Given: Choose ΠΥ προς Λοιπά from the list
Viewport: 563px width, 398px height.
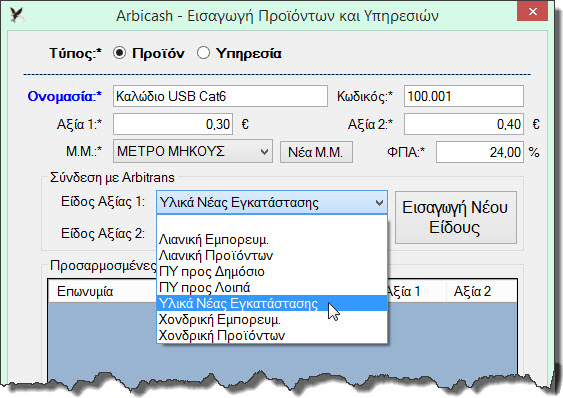Looking at the screenshot, I should click(x=272, y=287).
